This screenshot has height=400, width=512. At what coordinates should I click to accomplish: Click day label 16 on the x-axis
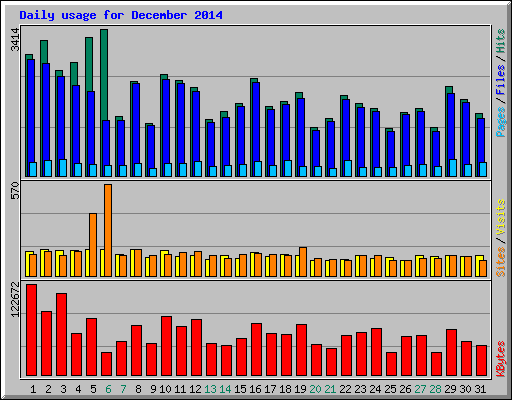point(255,389)
